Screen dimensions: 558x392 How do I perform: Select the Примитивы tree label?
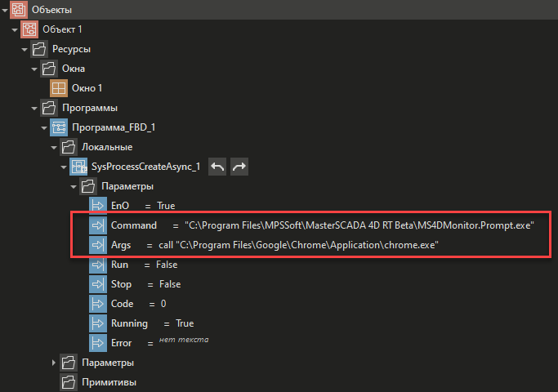pyautogui.click(x=109, y=382)
